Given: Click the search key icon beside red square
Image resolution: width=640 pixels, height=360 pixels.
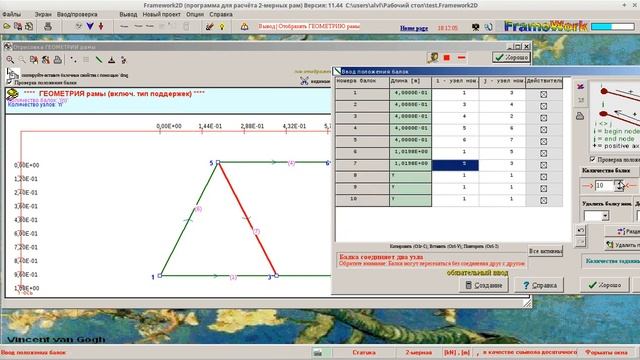Looking at the screenshot, I should (x=433, y=58).
